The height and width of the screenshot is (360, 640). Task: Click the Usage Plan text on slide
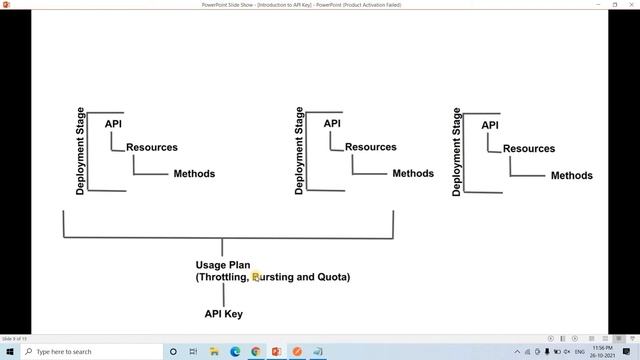[x=223, y=265]
